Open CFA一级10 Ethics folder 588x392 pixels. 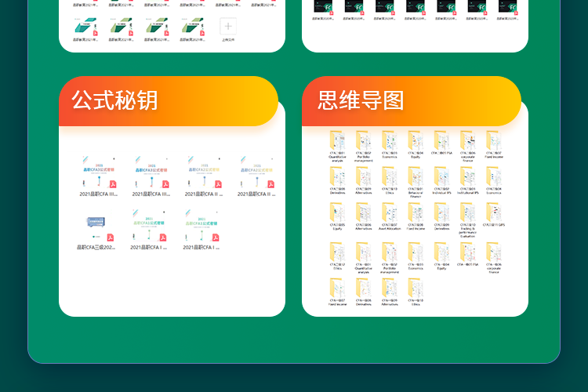tap(416, 292)
